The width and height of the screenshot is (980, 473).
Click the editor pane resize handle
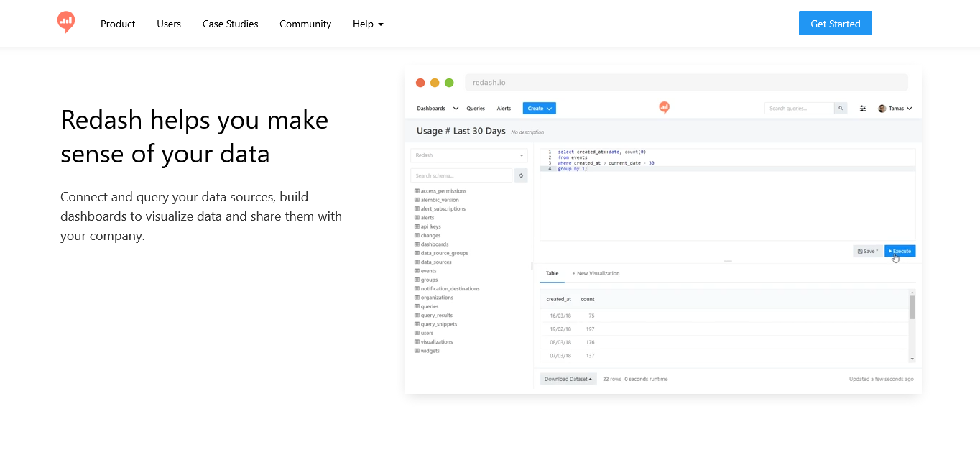tap(728, 261)
